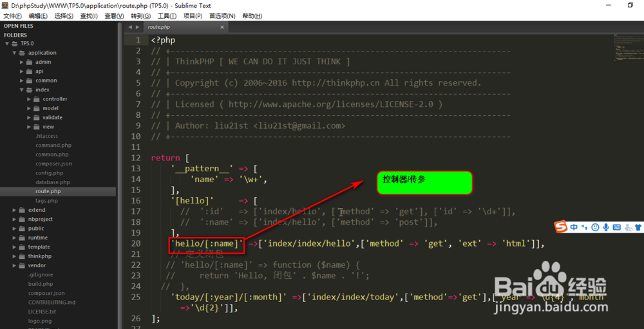
Task: Open .gitignore file
Action: (41, 275)
